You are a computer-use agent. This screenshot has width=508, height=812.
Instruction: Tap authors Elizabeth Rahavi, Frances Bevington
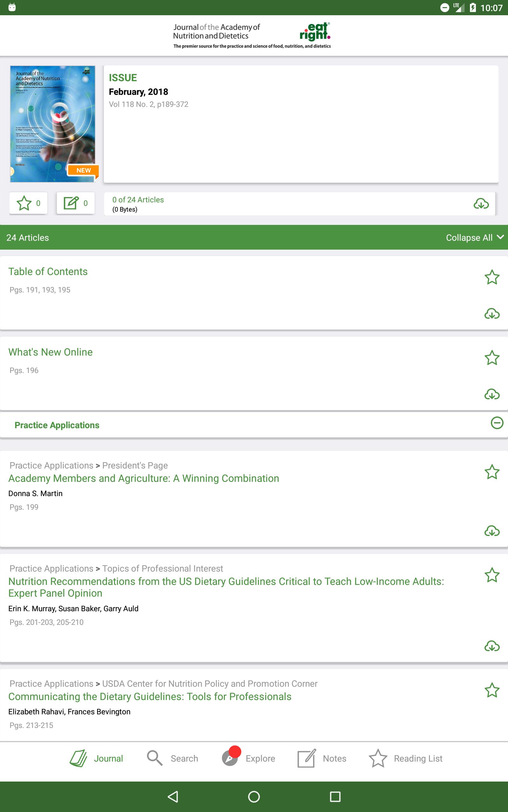(x=69, y=712)
